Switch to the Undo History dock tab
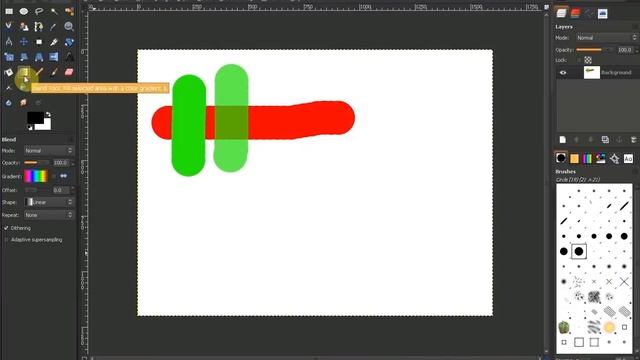 point(603,13)
